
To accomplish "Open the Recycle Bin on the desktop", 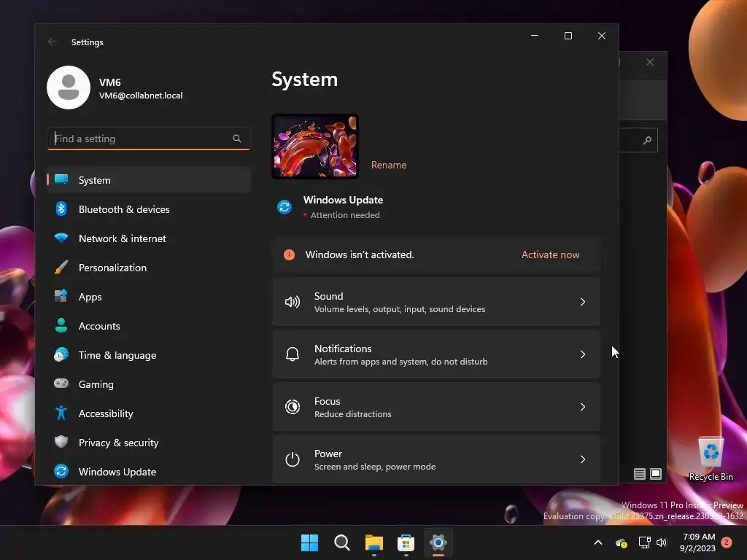I will click(x=711, y=459).
